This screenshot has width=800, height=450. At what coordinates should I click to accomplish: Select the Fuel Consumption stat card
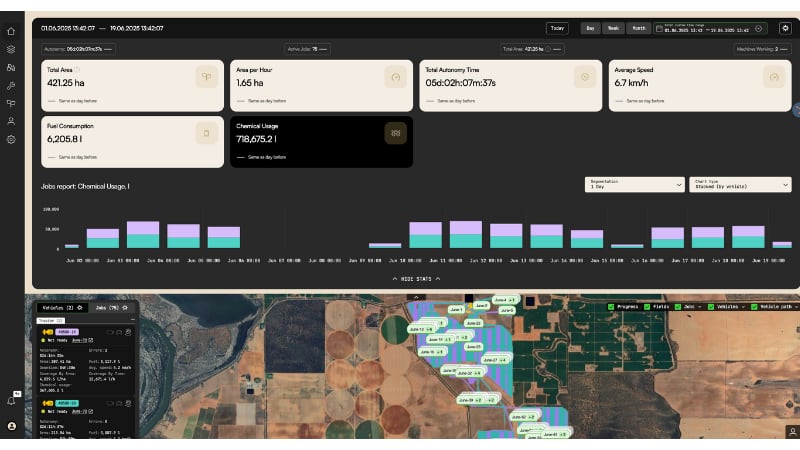pyautogui.click(x=132, y=142)
